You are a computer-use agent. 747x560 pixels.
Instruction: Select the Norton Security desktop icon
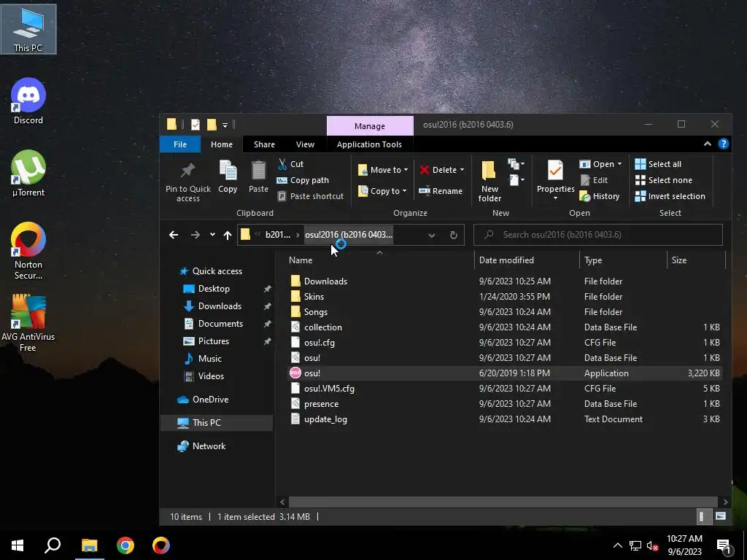[x=28, y=251]
